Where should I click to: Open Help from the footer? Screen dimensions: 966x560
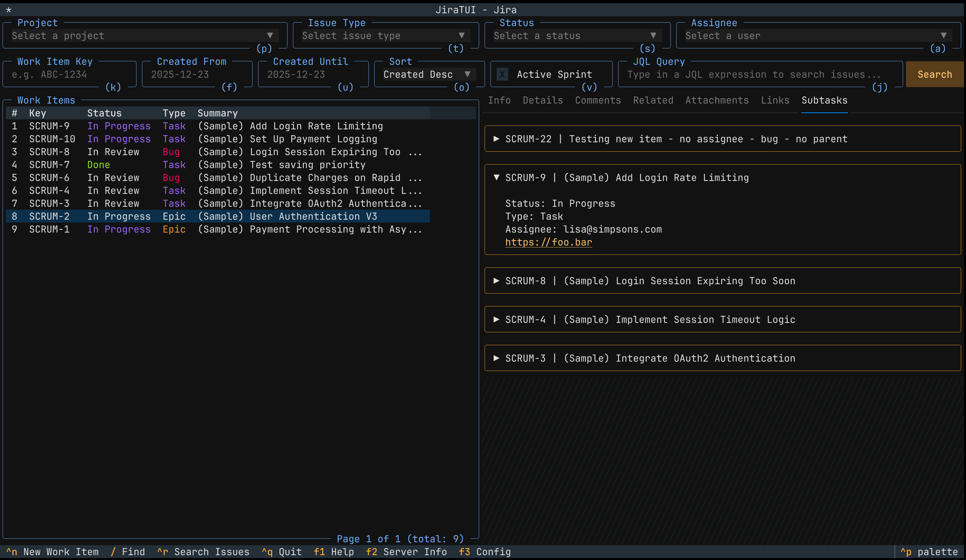334,552
